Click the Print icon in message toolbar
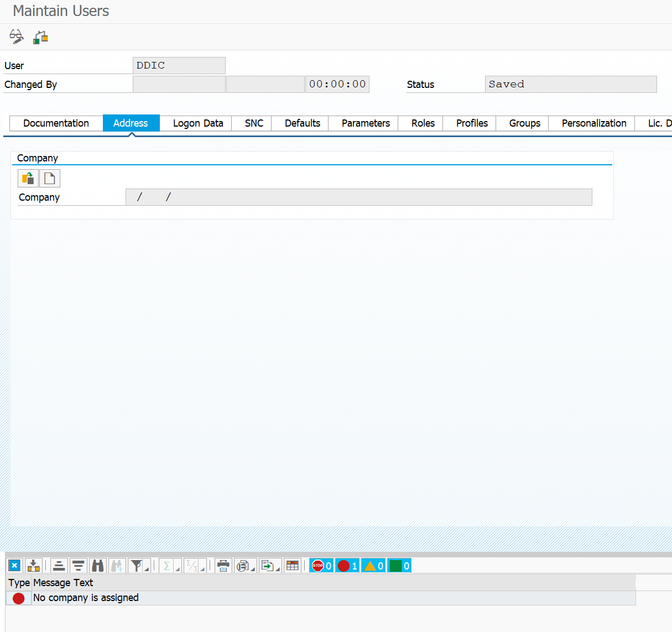This screenshot has height=632, width=672. pos(223,566)
